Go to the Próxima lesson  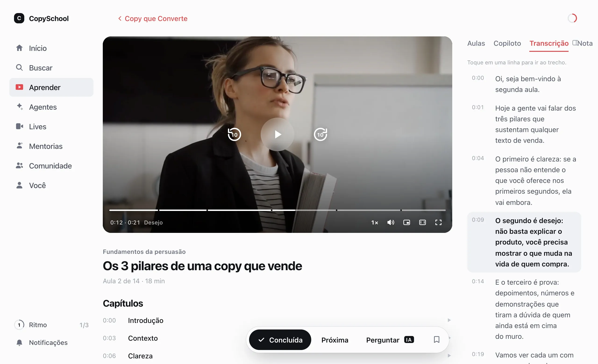click(x=335, y=340)
